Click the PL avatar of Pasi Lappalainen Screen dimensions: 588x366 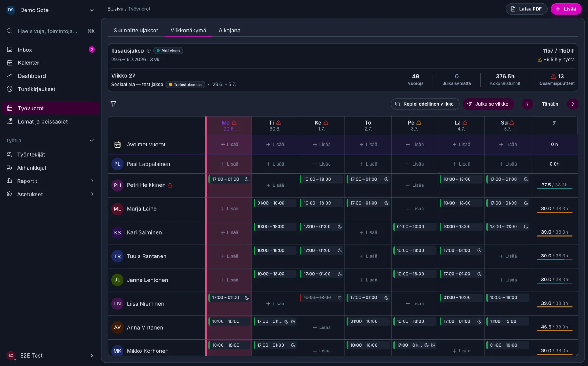point(117,164)
